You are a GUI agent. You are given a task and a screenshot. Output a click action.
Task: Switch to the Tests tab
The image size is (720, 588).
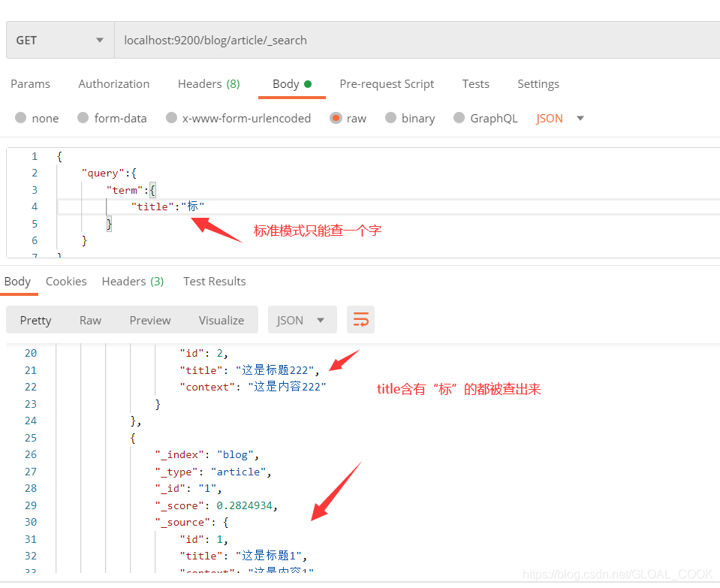476,84
